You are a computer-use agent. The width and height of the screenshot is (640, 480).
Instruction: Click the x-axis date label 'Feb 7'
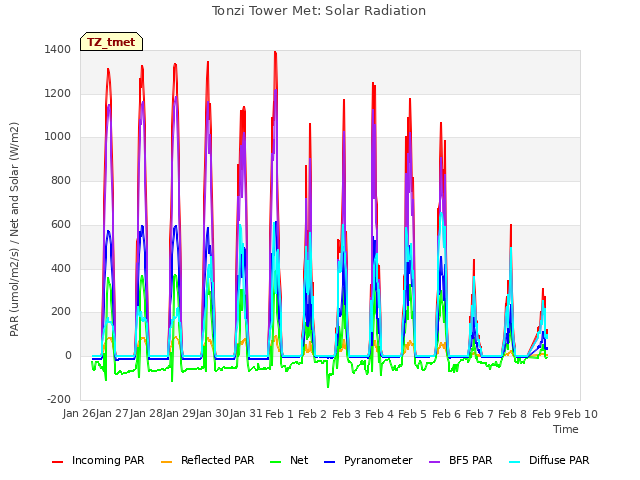(479, 414)
